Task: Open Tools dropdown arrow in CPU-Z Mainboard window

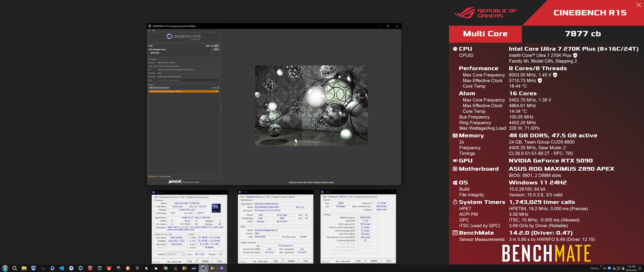Action: click(x=283, y=261)
